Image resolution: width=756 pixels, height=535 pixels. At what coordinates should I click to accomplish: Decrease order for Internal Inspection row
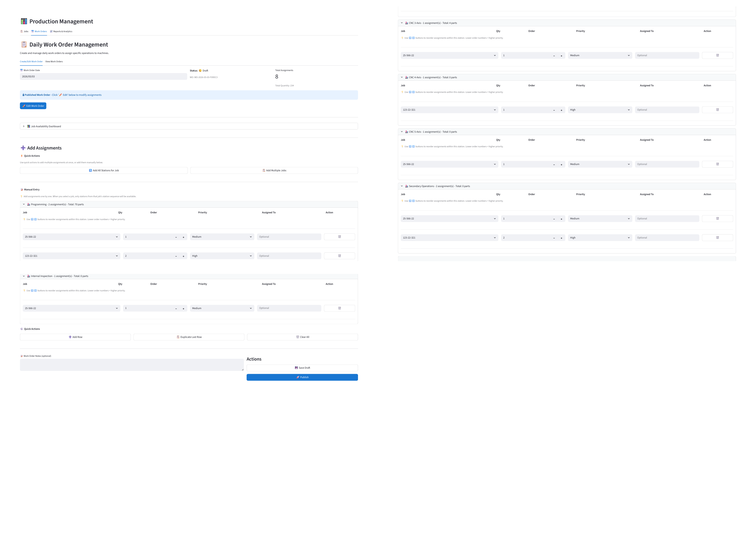(176, 309)
